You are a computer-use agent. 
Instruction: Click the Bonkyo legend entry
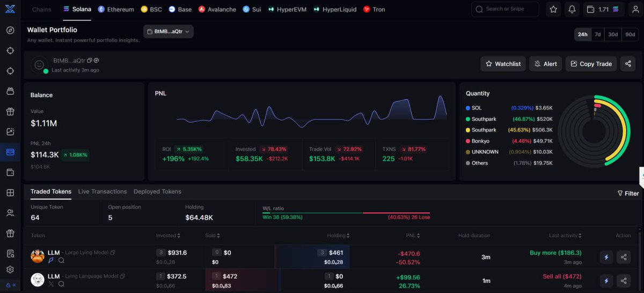(x=509, y=141)
